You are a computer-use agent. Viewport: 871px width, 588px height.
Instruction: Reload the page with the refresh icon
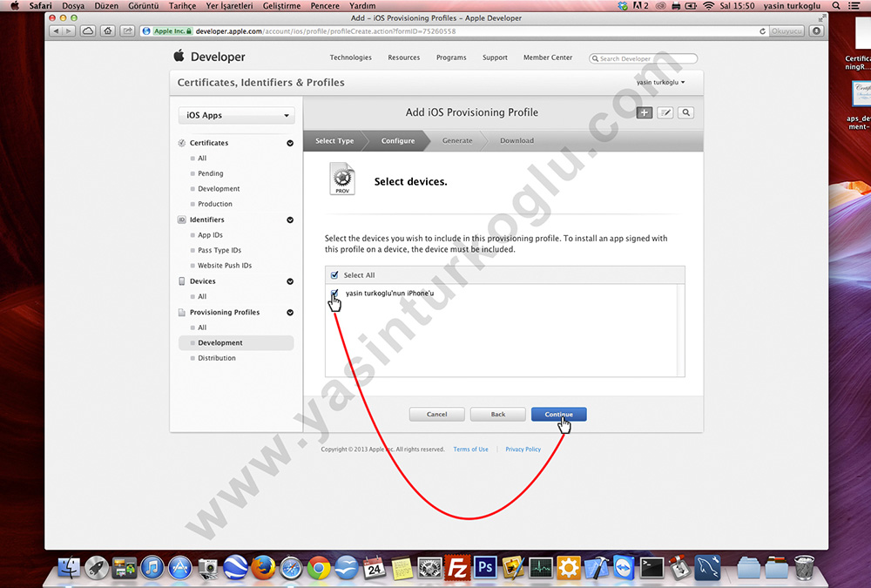[x=763, y=31]
